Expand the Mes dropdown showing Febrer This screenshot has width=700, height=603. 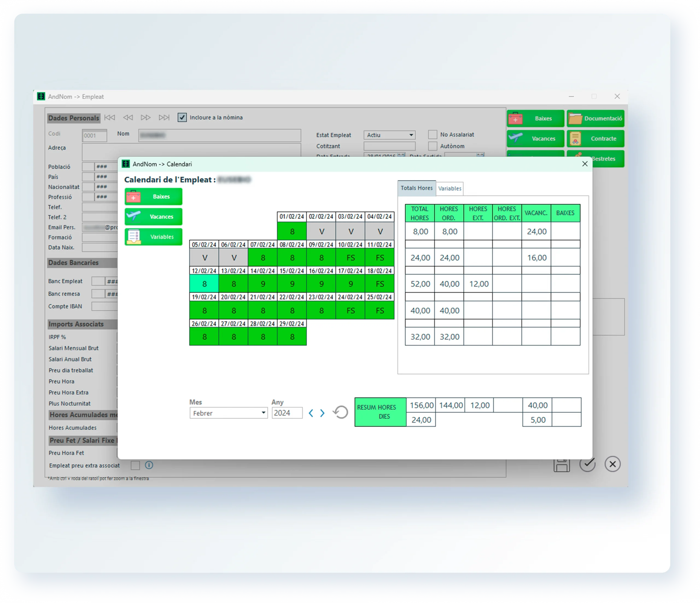point(263,413)
